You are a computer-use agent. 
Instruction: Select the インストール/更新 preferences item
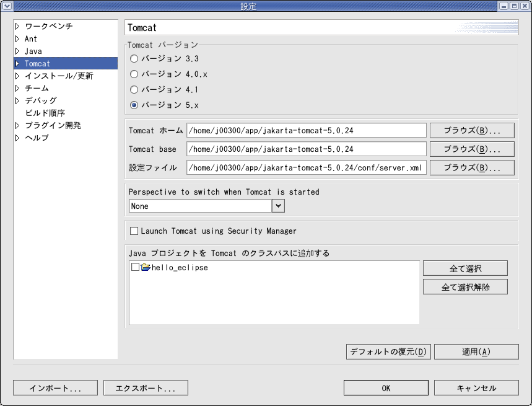point(59,76)
